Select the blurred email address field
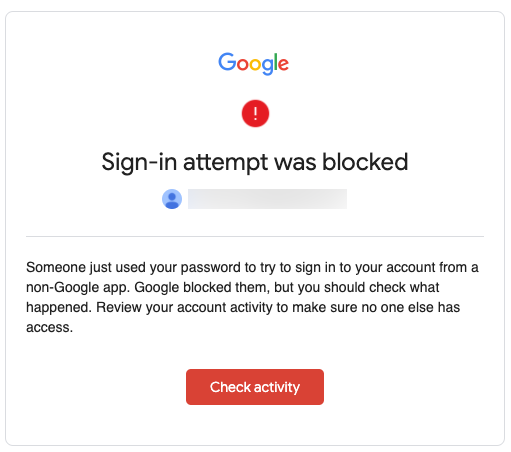 pyautogui.click(x=267, y=199)
